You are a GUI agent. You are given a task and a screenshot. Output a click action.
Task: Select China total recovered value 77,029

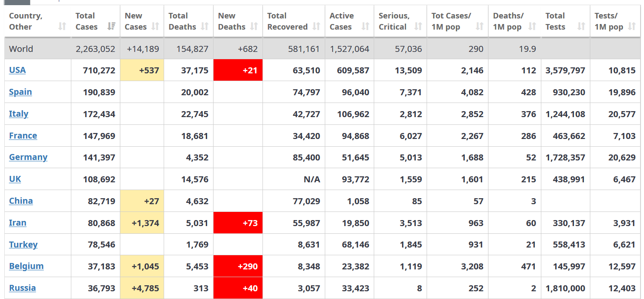[x=306, y=201]
